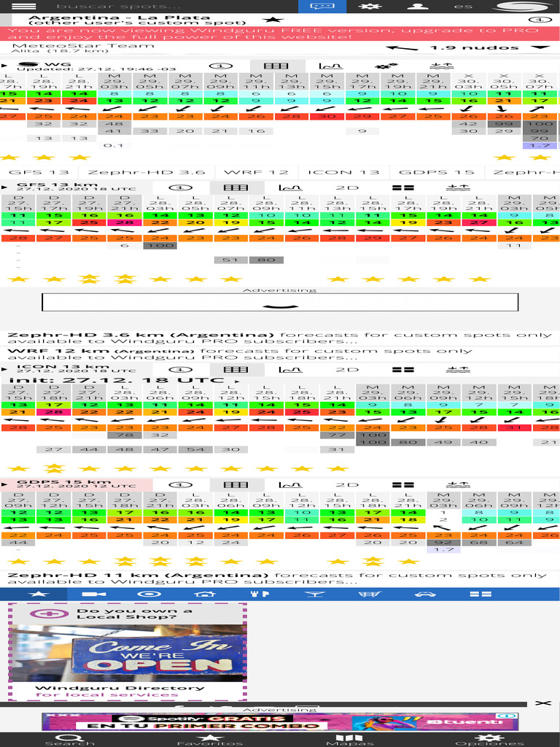Switch to the ICON 13 model tab
The height and width of the screenshot is (747, 560).
tap(343, 172)
